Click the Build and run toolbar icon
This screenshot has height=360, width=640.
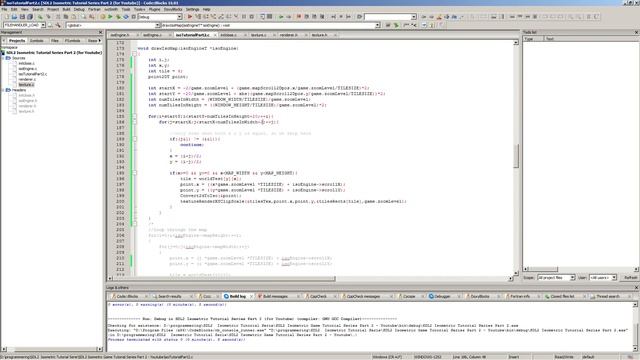point(118,17)
